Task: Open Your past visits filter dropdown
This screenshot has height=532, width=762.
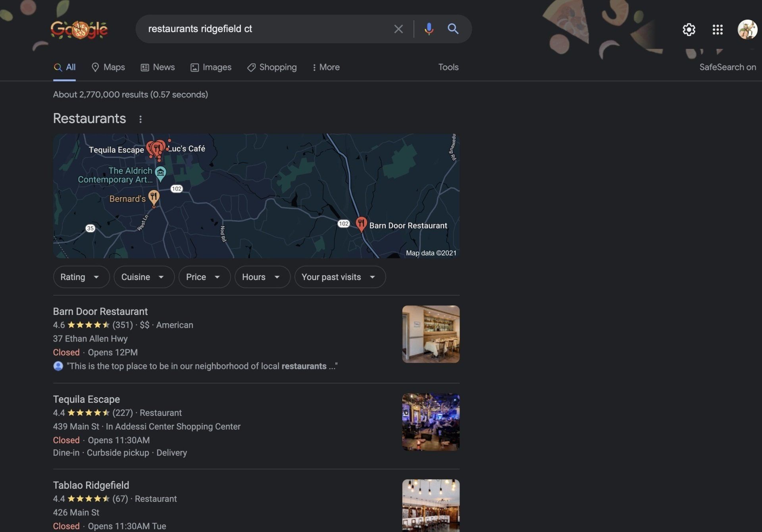Action: click(339, 277)
